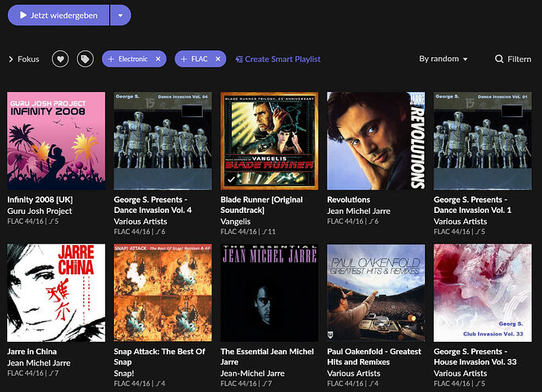Click the Filtern text label
The height and width of the screenshot is (392, 542).
pos(519,59)
